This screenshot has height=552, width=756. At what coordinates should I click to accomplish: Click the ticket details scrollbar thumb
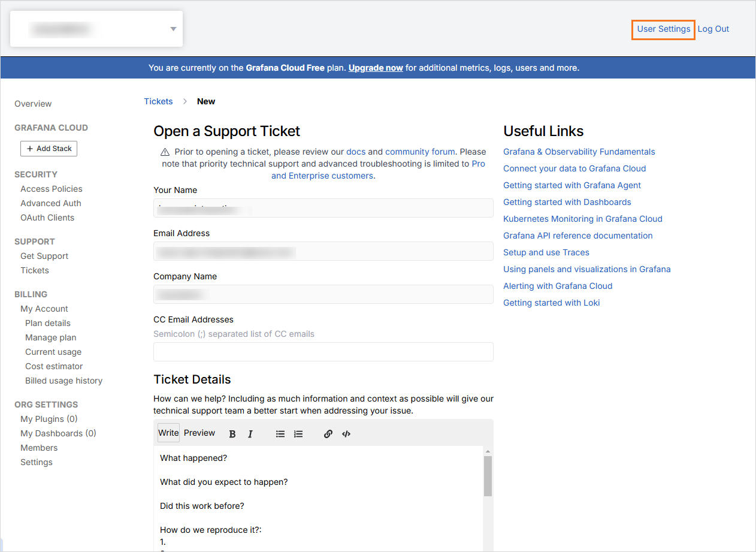coord(488,476)
